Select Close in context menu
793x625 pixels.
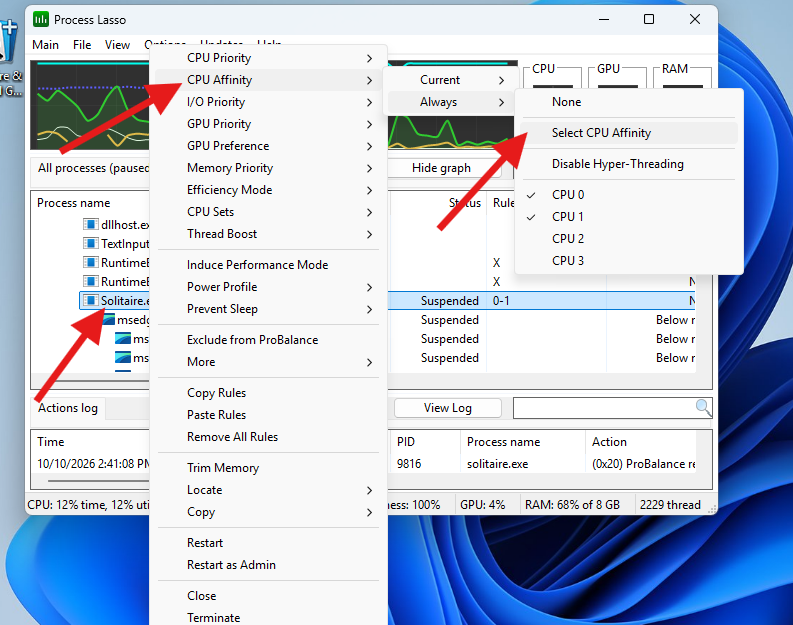(269, 596)
